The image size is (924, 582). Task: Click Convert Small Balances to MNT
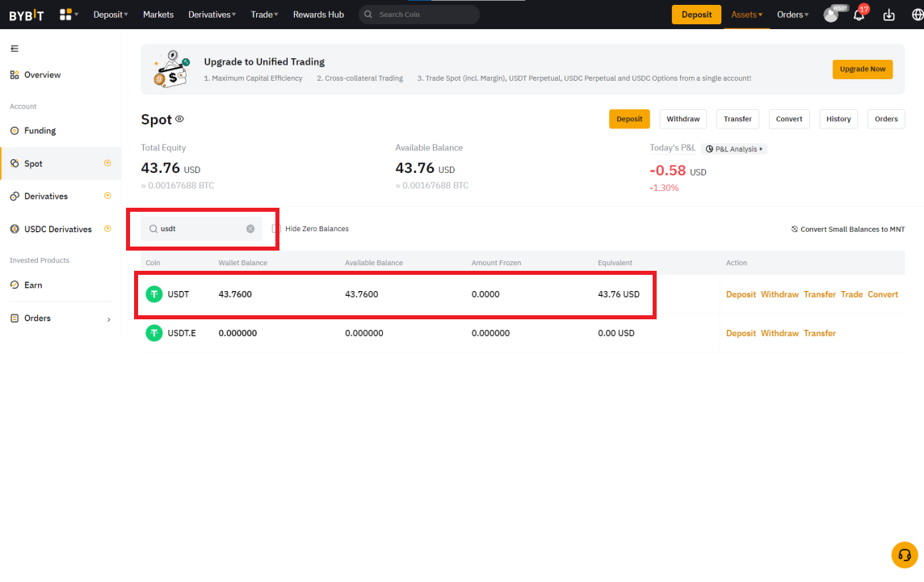(x=847, y=230)
